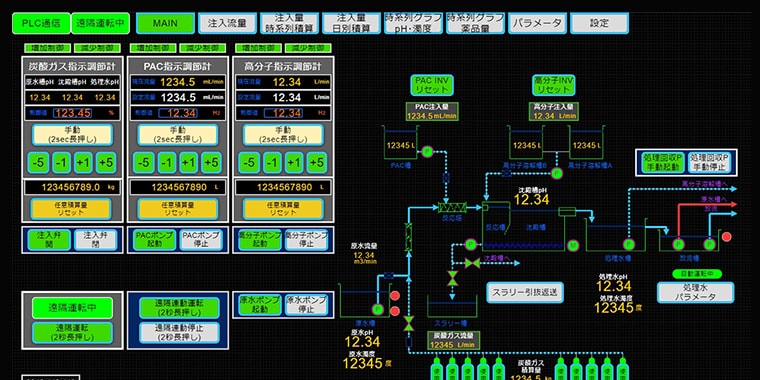Click the 制御値 12.34 field in PAC panel
Viewport: 760px width, 380px height.
178,113
